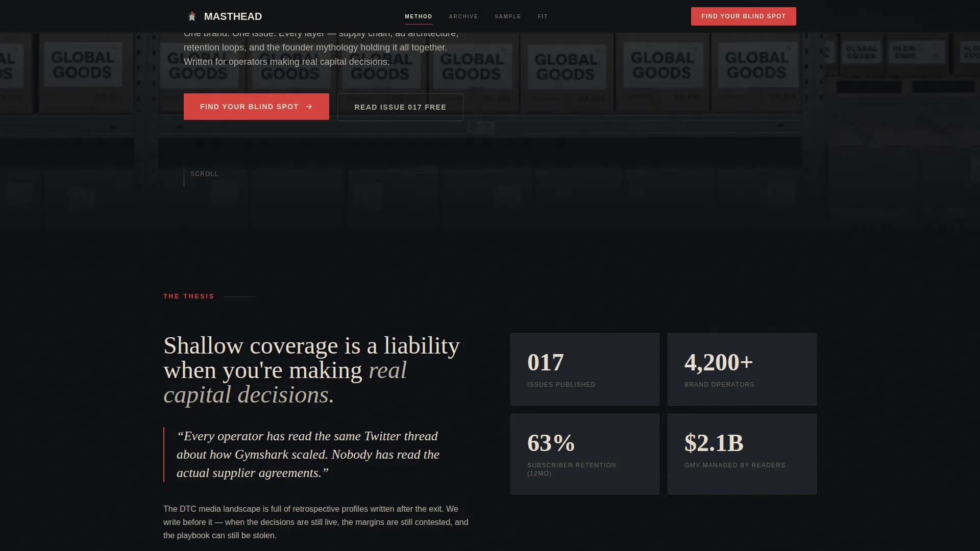Click arrow icon in hero red button
The height and width of the screenshot is (551, 980).
(x=309, y=107)
